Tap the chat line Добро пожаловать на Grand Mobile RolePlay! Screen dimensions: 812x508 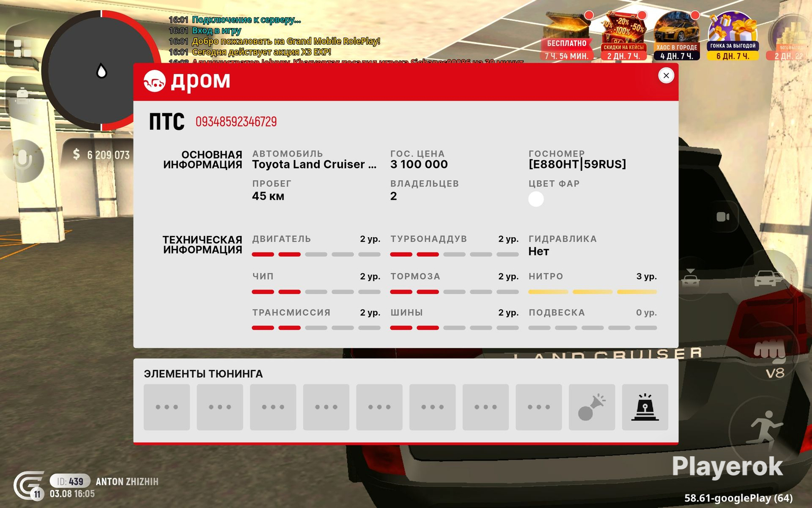[286, 41]
